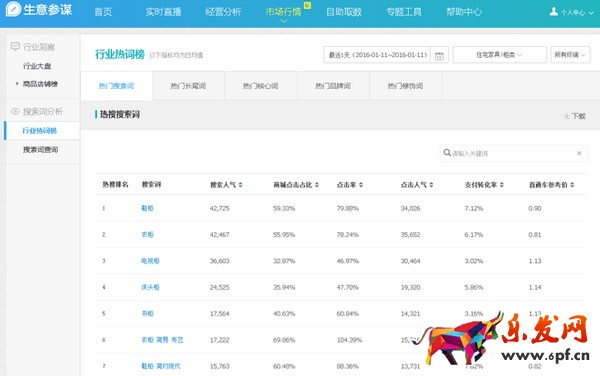Click the 104.39% click rate value
Image resolution: width=600 pixels, height=376 pixels.
(x=349, y=340)
